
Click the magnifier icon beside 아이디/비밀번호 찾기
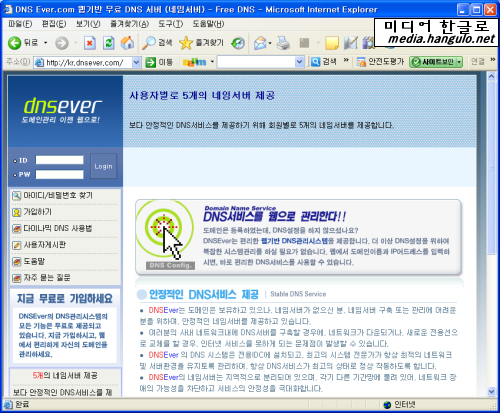(x=16, y=196)
